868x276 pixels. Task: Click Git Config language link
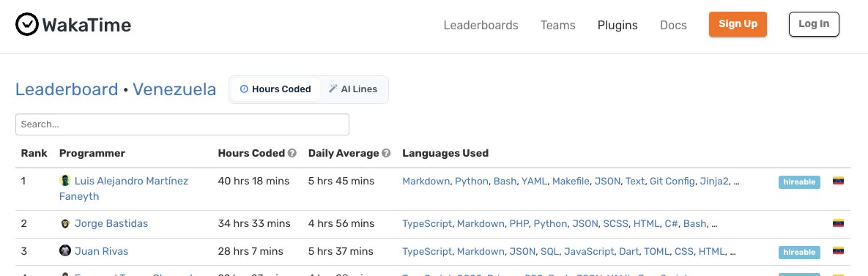coord(672,181)
